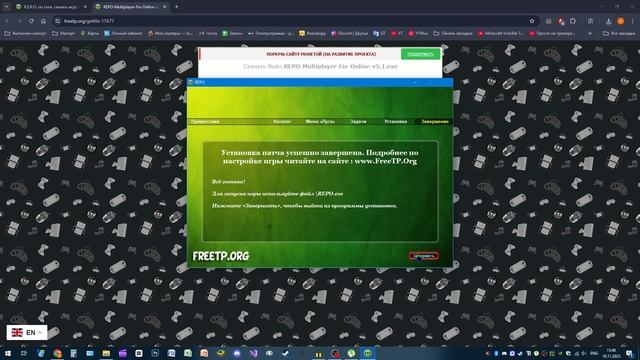The width and height of the screenshot is (640, 360).
Task: Switch to the first R.E.P.O. browser tab
Action: click(51, 7)
